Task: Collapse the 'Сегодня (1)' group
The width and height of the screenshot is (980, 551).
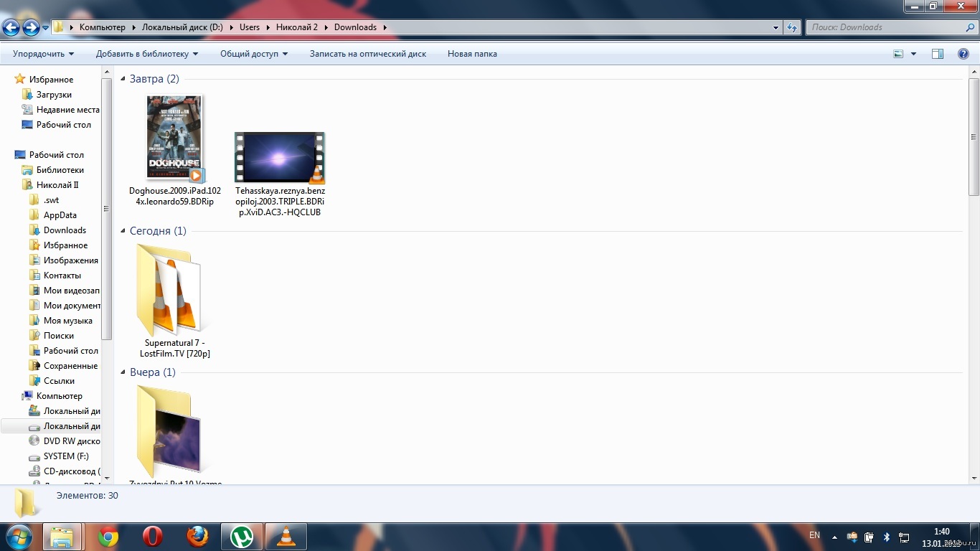Action: tap(123, 231)
